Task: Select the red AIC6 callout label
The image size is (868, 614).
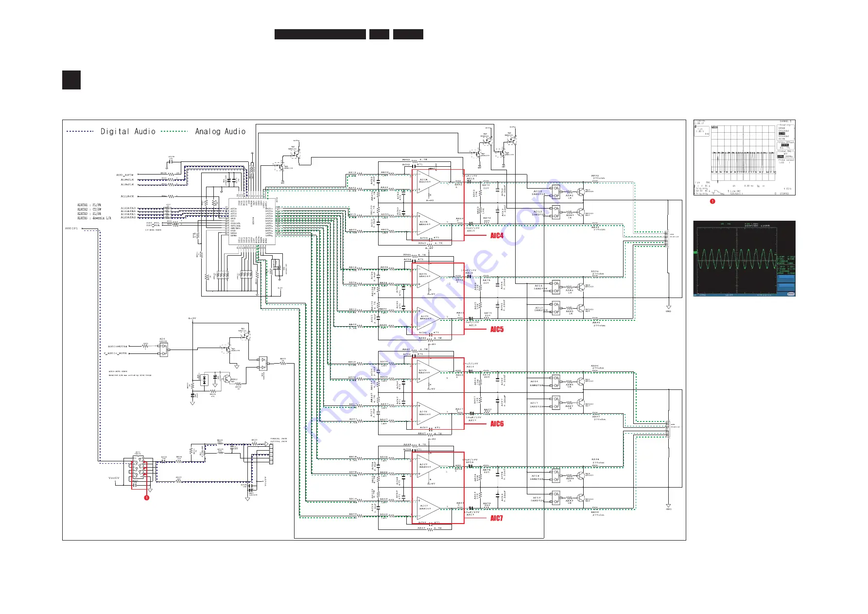Action: point(497,424)
